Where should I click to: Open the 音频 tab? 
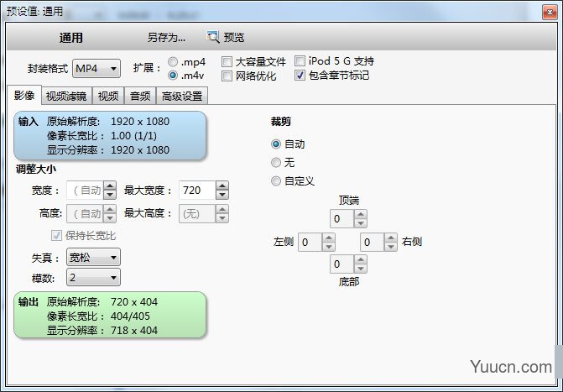(140, 96)
